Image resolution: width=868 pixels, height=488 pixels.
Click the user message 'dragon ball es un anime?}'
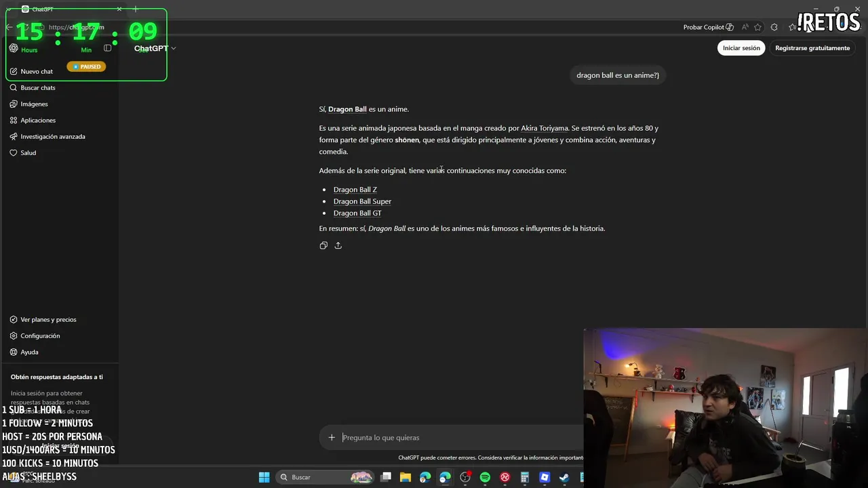coord(618,75)
